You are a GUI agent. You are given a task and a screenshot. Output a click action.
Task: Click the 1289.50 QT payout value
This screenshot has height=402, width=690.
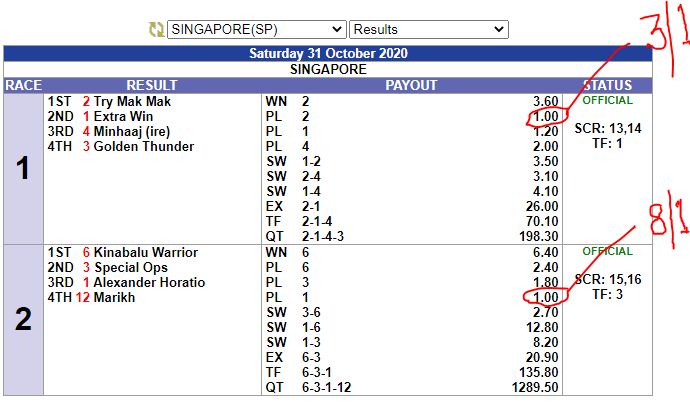534,388
